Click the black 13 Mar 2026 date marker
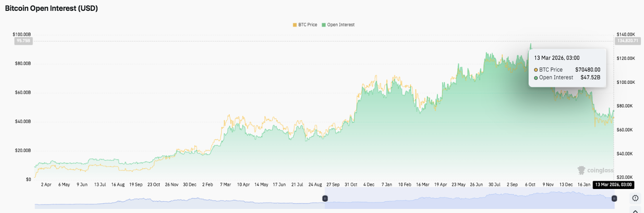 pos(613,185)
